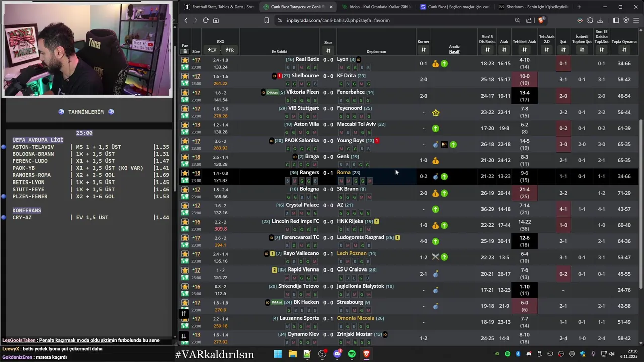The width and height of the screenshot is (644, 362).
Task: Open pitch view icon for Real Betis row
Action: tap(185, 67)
